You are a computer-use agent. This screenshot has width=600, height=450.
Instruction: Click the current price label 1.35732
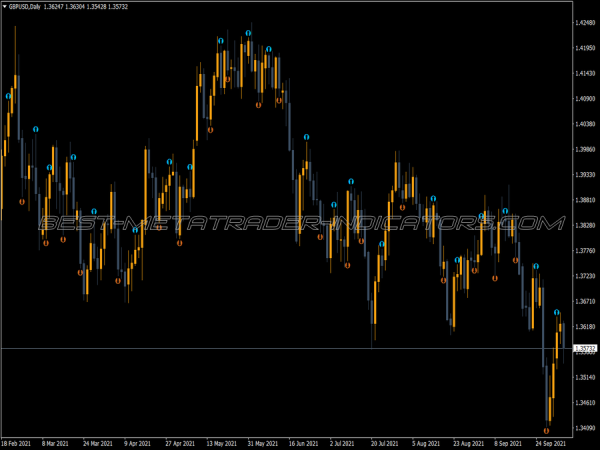coord(585,348)
